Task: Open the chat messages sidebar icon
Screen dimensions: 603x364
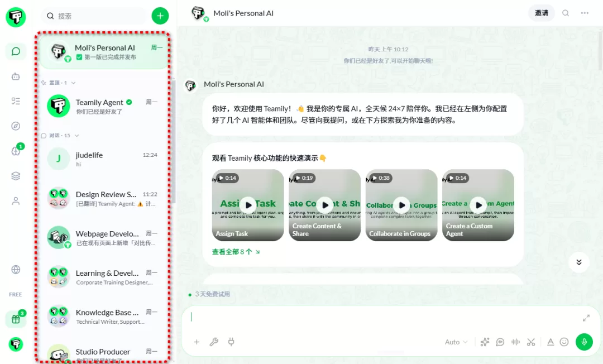Action: [x=16, y=51]
